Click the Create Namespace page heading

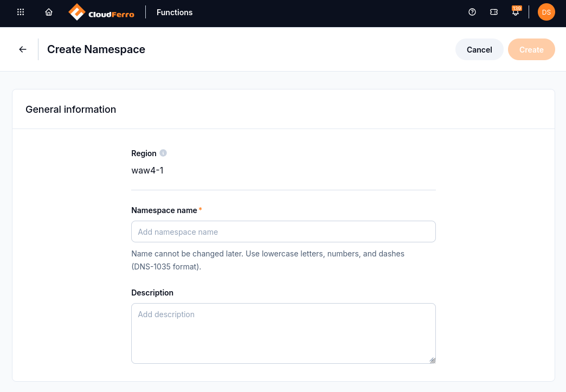(x=96, y=49)
